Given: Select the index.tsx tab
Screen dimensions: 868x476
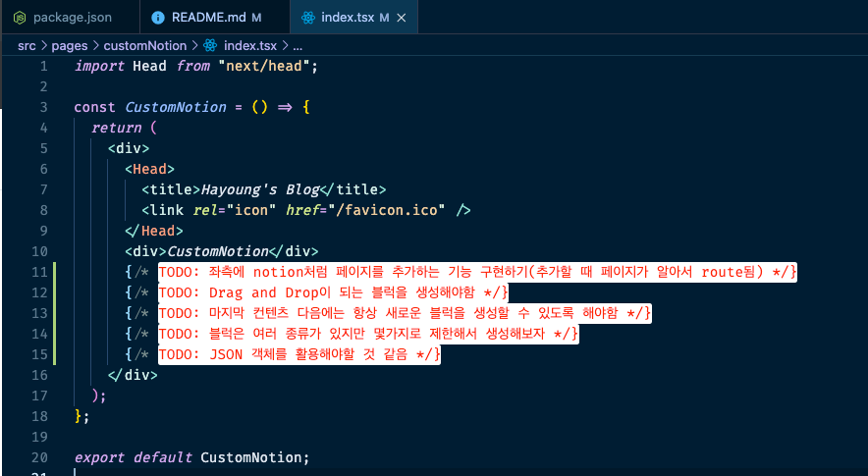Looking at the screenshot, I should 353,17.
